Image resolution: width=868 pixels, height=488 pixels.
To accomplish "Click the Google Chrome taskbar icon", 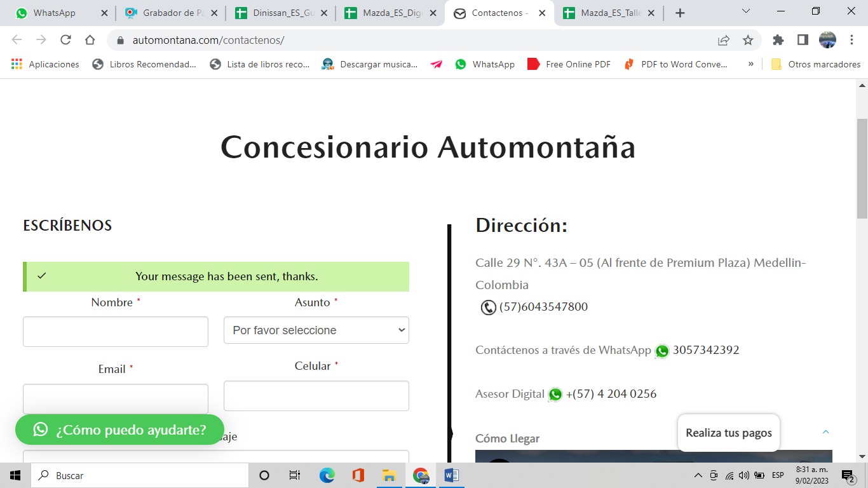I will coord(420,475).
